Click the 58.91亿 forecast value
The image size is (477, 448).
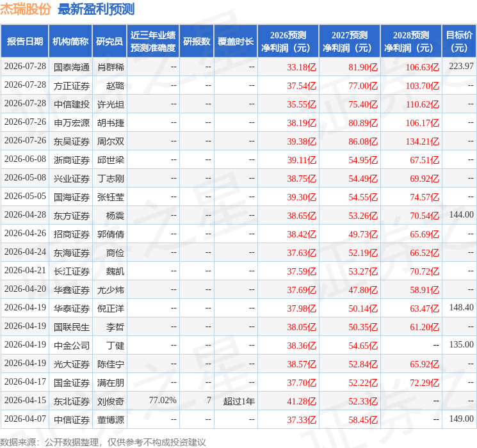[x=424, y=290]
